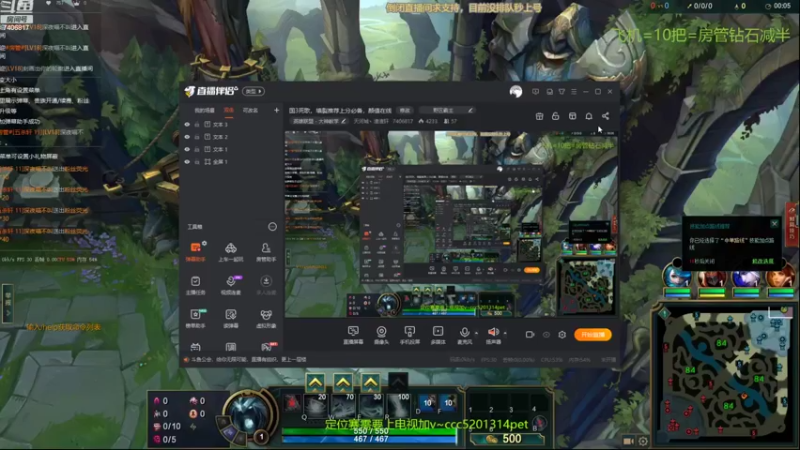800x450 pixels.
Task: Hide the 文本 2 layer eye
Action: (187, 137)
